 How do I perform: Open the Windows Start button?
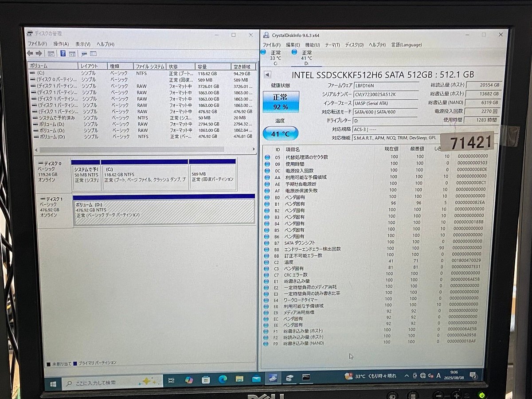tap(53, 383)
